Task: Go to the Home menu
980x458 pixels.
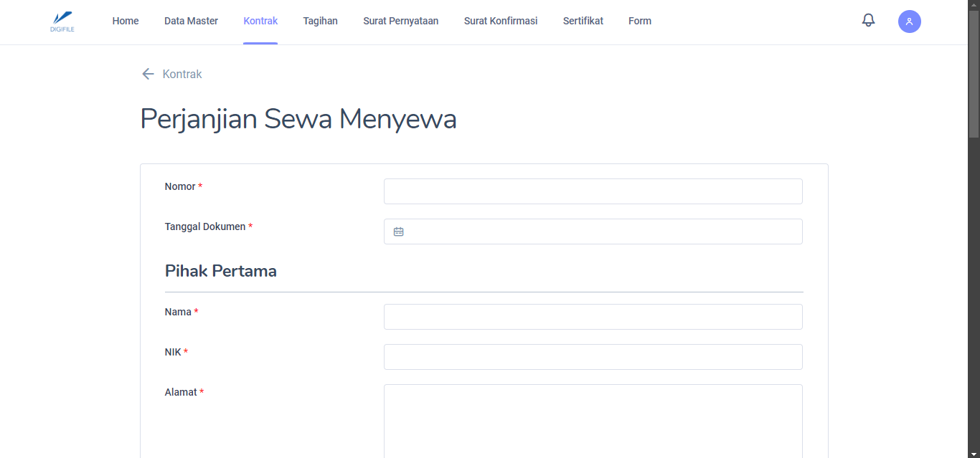Action: (x=126, y=21)
